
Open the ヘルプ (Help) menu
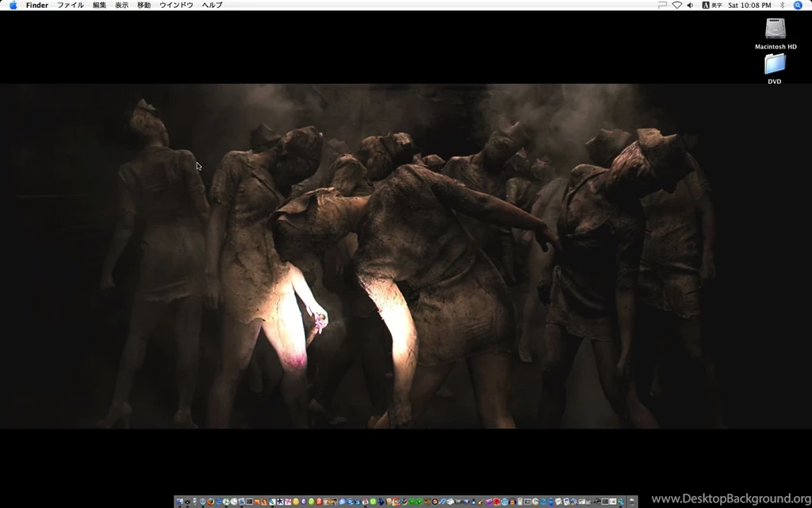[x=212, y=5]
